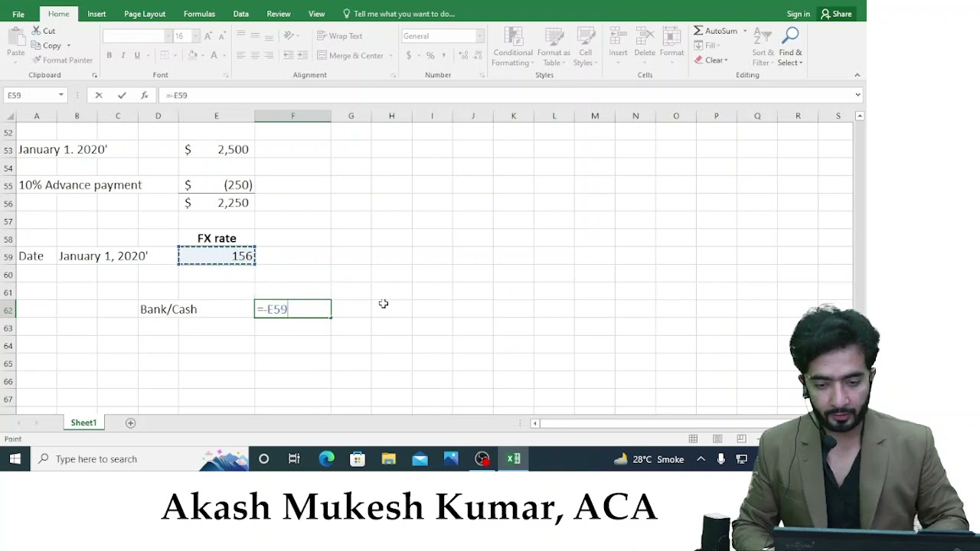Decrease font size icon

click(x=224, y=36)
